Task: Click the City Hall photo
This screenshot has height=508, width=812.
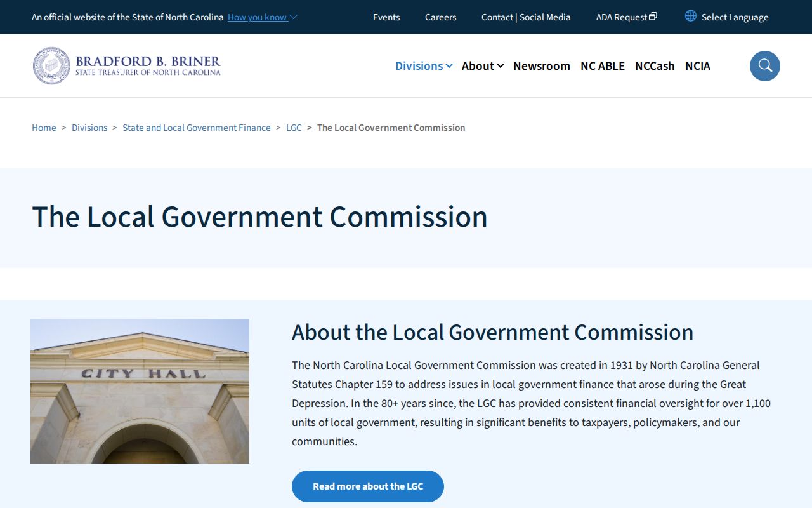Action: tap(140, 391)
